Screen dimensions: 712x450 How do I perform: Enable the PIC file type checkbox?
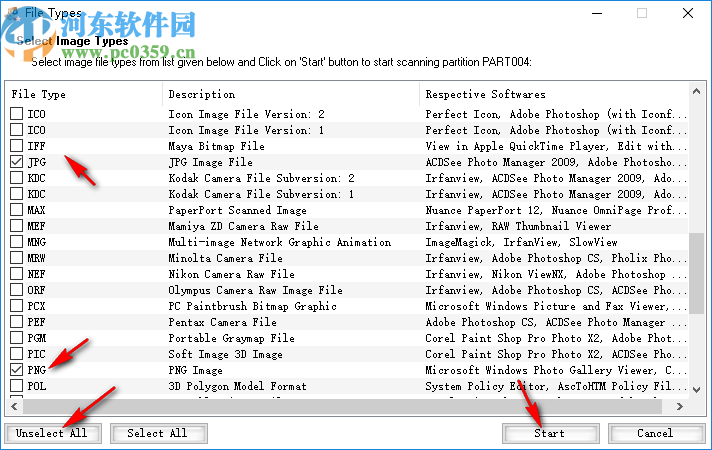tap(16, 354)
